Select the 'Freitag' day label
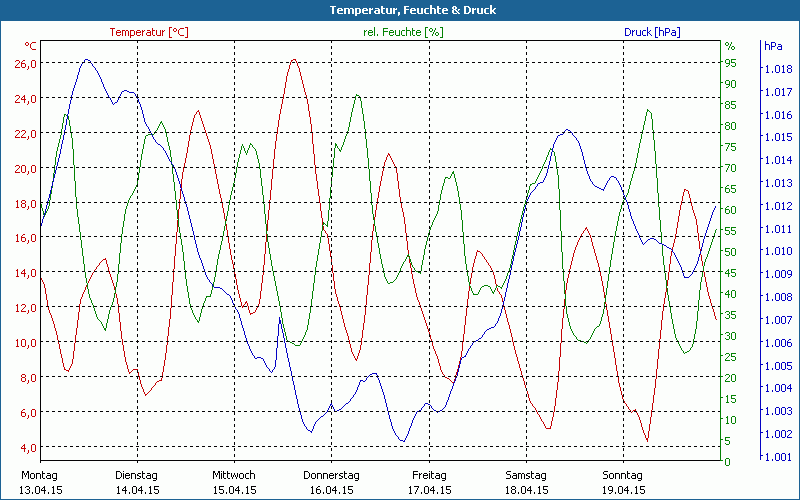The width and height of the screenshot is (800, 500). (x=428, y=475)
